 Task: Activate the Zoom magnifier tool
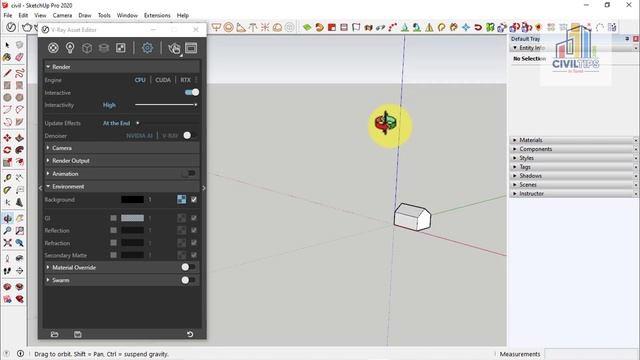coord(7,231)
